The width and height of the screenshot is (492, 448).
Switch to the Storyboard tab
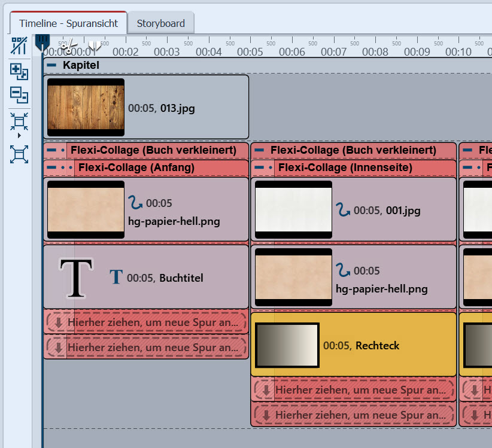(160, 23)
